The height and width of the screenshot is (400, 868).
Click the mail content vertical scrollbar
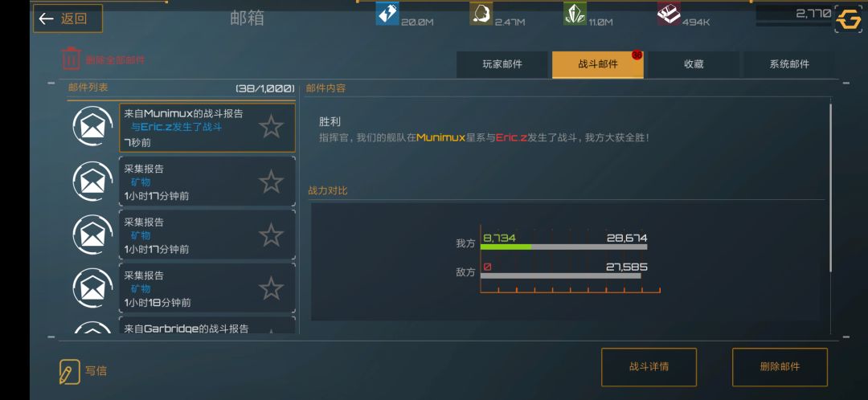click(x=831, y=187)
